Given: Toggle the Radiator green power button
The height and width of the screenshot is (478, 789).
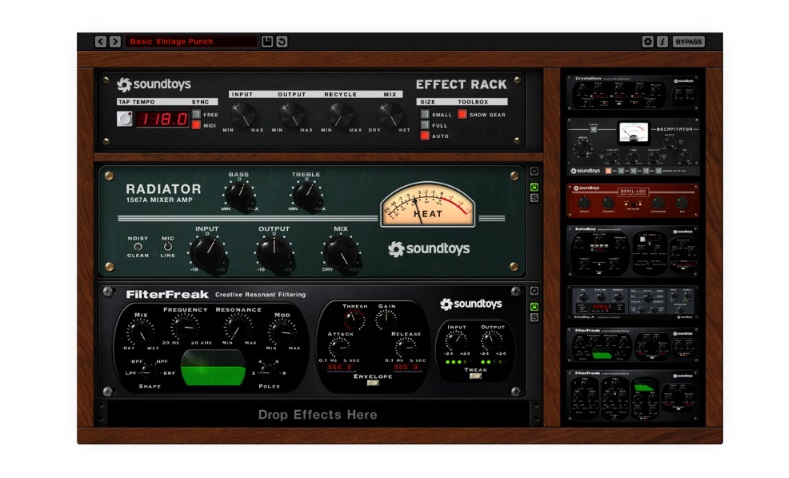Looking at the screenshot, I should pos(534,187).
